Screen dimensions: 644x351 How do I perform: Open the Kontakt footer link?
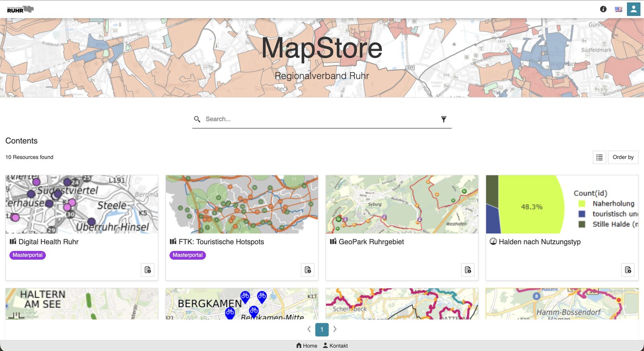335,346
